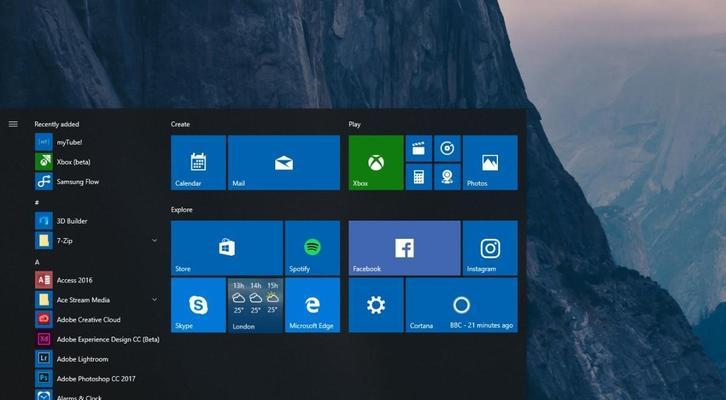Open the Calculator small tile
726x400 pixels.
pos(419,177)
